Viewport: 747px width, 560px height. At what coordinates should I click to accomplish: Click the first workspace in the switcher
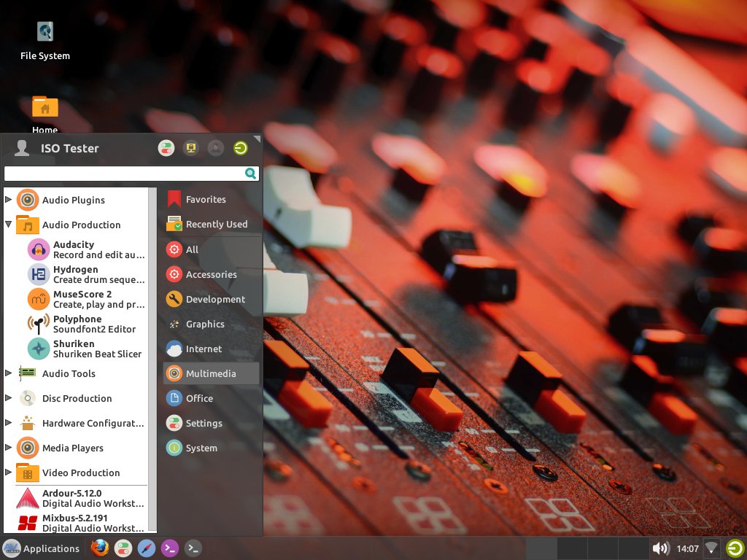click(x=542, y=548)
